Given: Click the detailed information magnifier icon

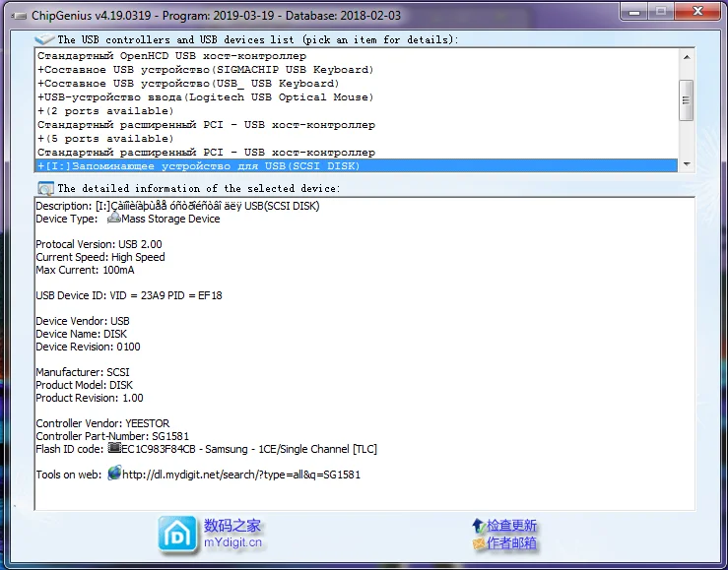Looking at the screenshot, I should [46, 188].
